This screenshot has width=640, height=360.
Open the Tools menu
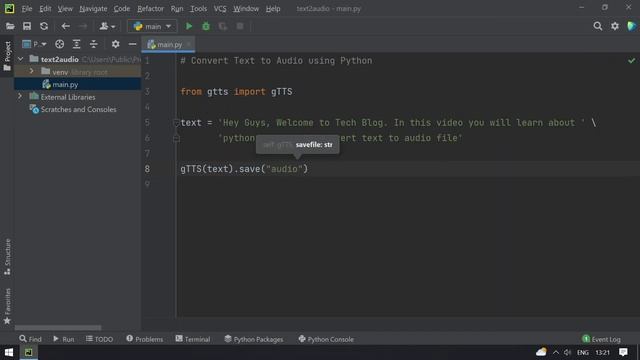198,9
